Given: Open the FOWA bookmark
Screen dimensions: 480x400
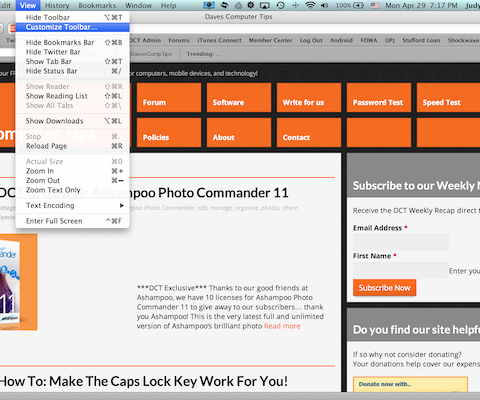Looking at the screenshot, I should click(369, 40).
